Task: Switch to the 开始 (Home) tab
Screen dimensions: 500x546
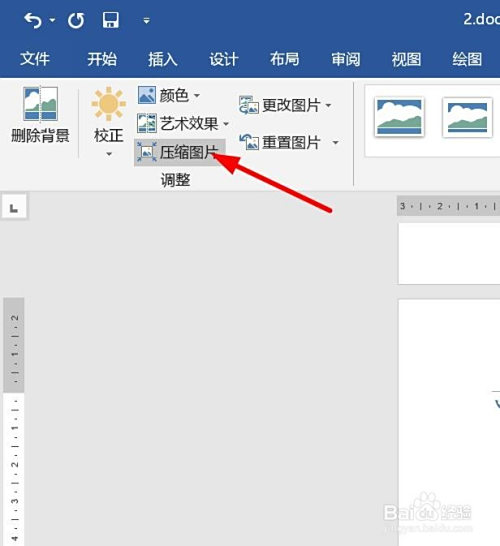Action: pyautogui.click(x=102, y=58)
